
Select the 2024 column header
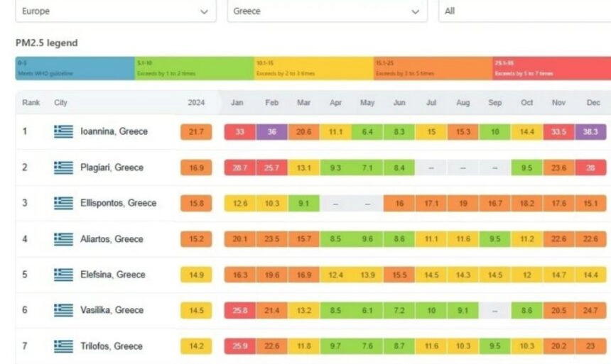point(196,103)
